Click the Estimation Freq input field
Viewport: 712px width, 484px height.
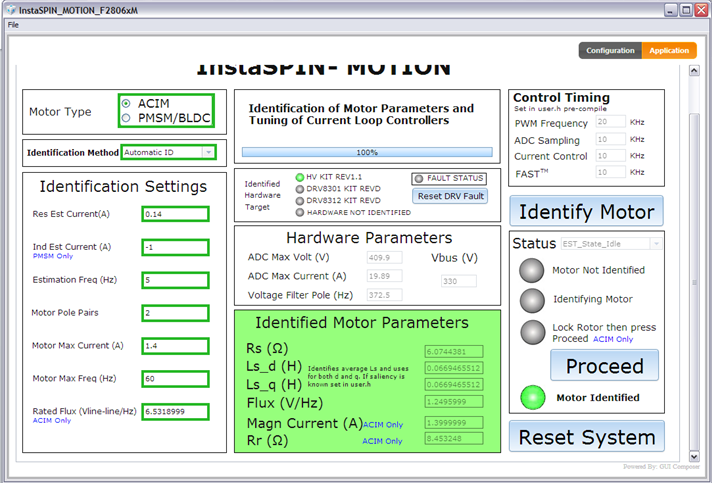coord(175,280)
